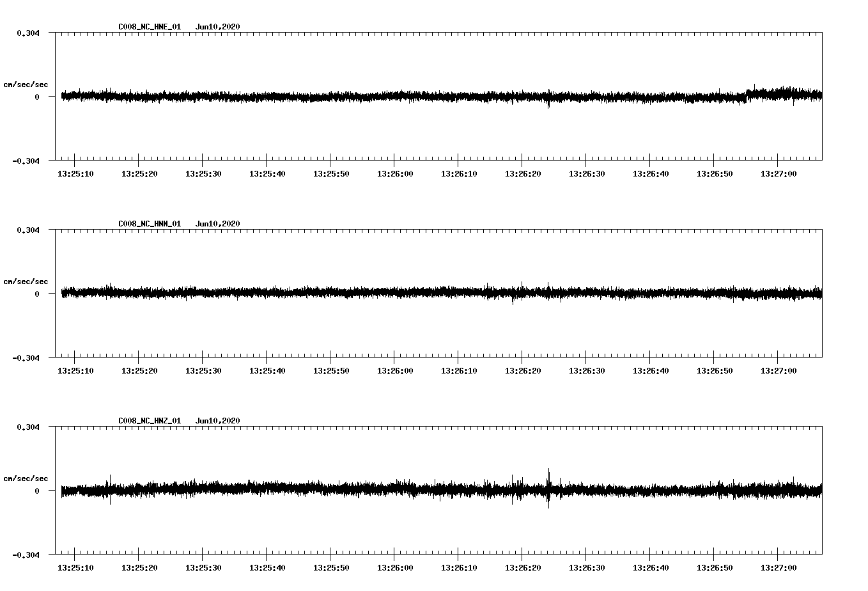Viewport: 868px width, 591px height.
Task: Click the cm/sec/sec unit label on HNN plot
Action: coord(26,281)
